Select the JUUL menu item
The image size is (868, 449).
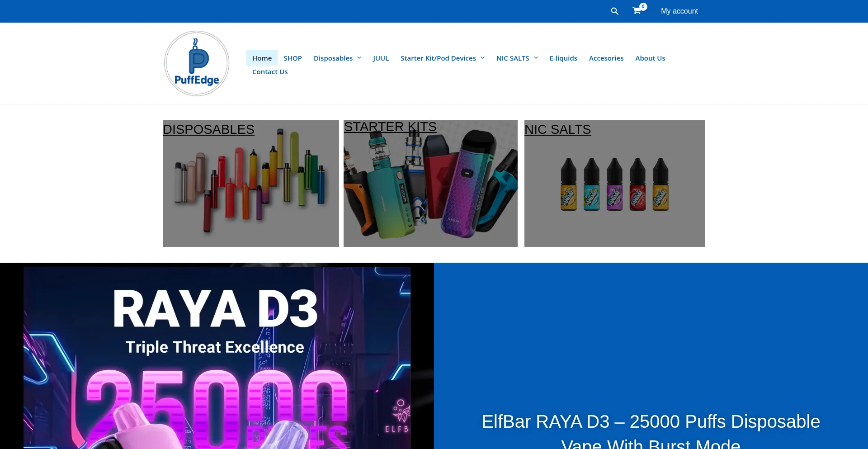(381, 58)
